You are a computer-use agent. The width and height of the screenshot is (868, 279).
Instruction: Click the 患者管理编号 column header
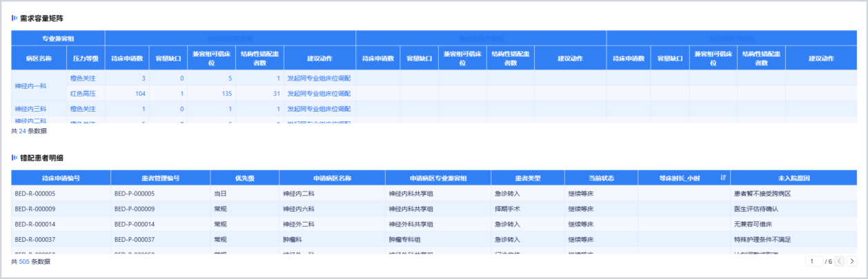[x=160, y=178]
